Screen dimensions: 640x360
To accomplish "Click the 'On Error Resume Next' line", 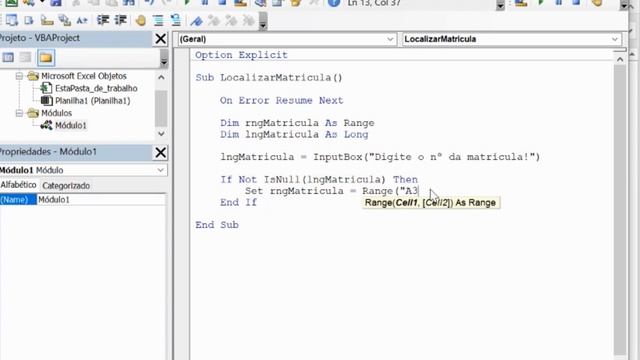I will [x=282, y=100].
